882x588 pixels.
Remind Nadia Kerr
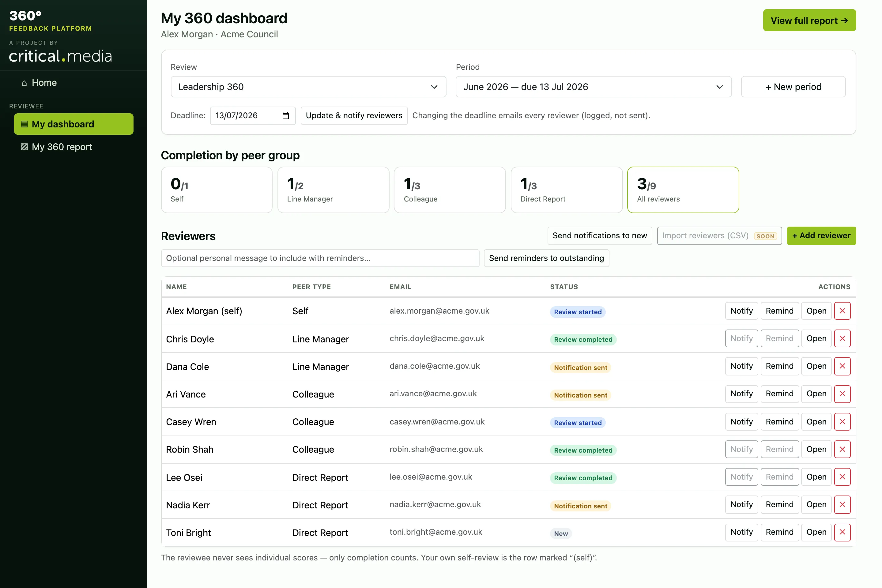click(780, 505)
